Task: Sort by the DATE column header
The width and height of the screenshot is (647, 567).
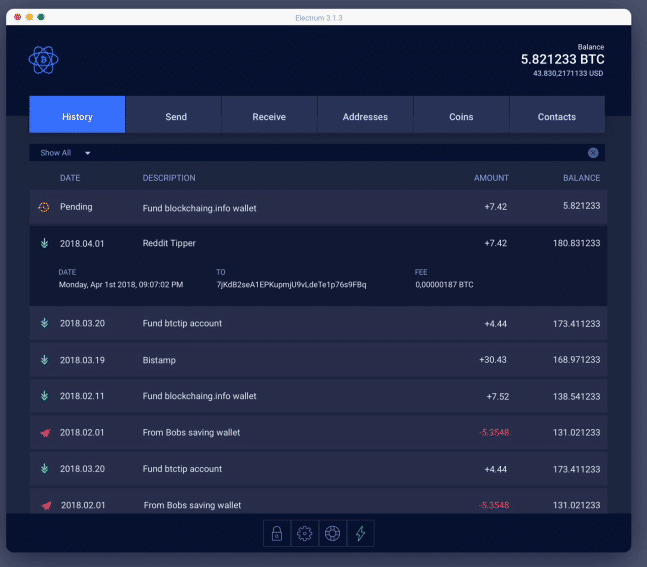Action: point(70,178)
